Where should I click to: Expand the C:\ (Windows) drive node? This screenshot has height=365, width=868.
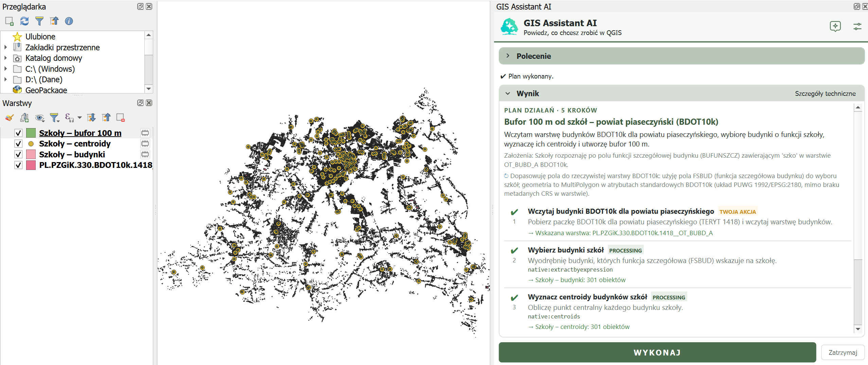click(x=5, y=69)
